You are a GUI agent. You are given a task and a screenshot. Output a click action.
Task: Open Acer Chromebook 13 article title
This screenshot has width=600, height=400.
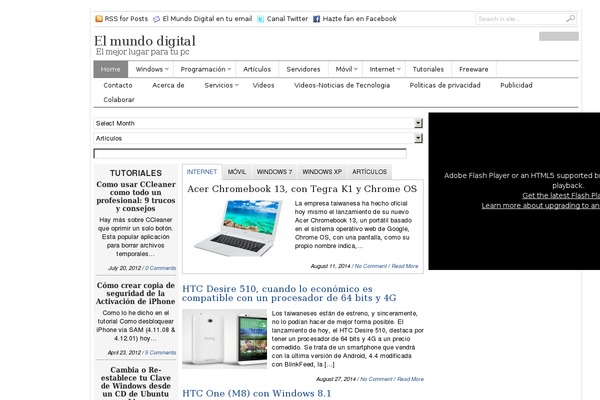pos(302,189)
